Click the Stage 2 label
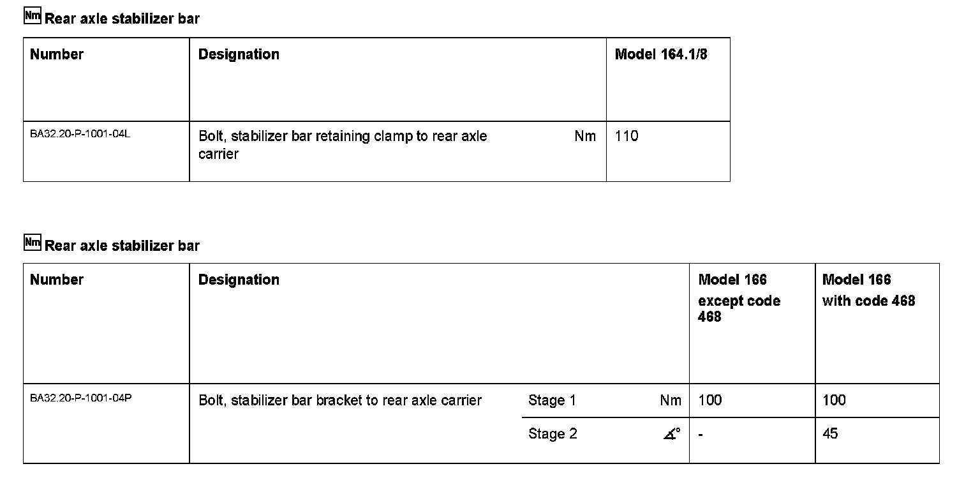The image size is (980, 480). (x=553, y=434)
